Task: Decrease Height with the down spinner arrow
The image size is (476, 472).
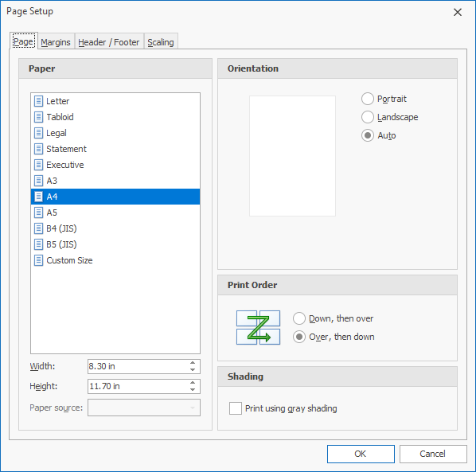Action: (x=193, y=390)
